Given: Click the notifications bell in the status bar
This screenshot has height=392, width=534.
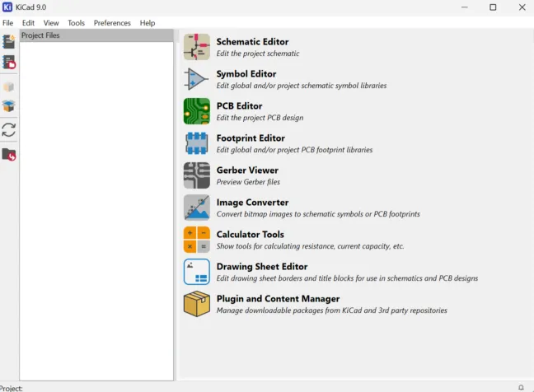Looking at the screenshot, I should (521, 387).
